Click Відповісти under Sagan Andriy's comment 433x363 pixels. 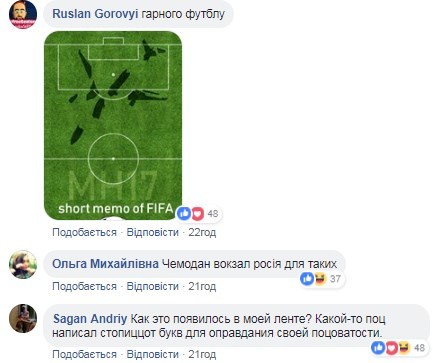coord(153,354)
